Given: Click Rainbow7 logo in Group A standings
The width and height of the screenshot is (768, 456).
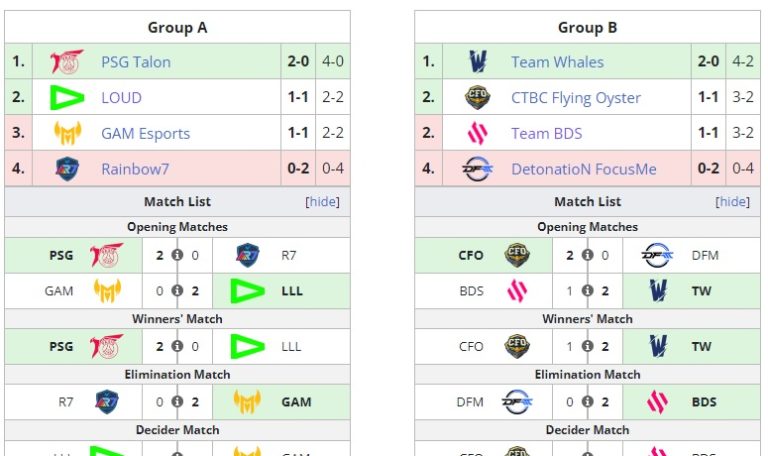Looking at the screenshot, I should 67,169.
